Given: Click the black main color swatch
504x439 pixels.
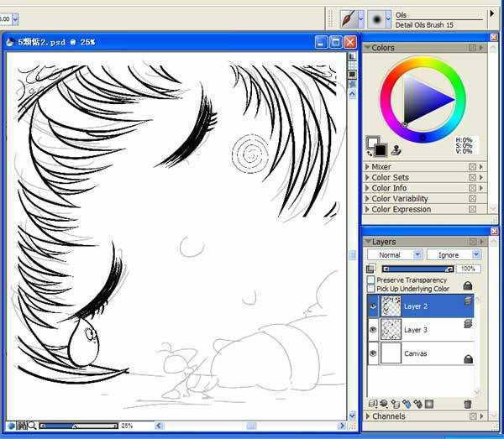Looking at the screenshot, I should click(x=380, y=149).
